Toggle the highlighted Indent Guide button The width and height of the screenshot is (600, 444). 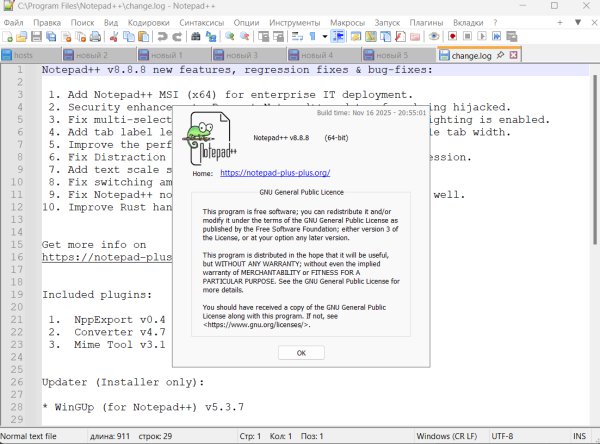[x=338, y=37]
